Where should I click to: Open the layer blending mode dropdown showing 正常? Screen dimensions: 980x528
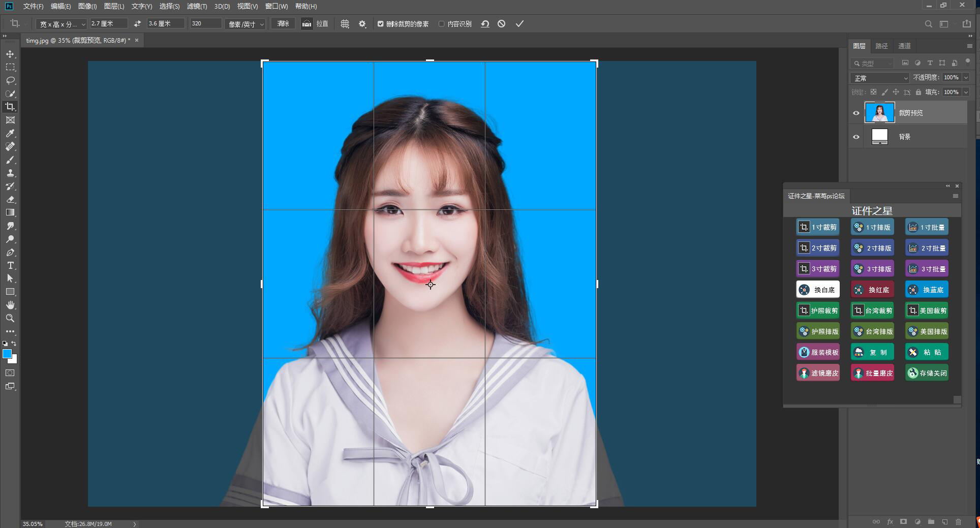[879, 77]
